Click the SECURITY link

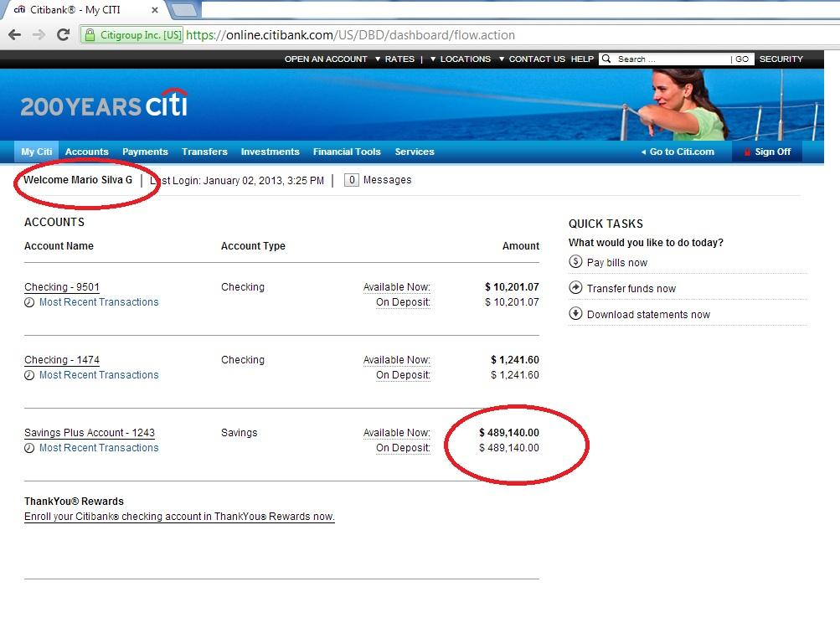(781, 59)
